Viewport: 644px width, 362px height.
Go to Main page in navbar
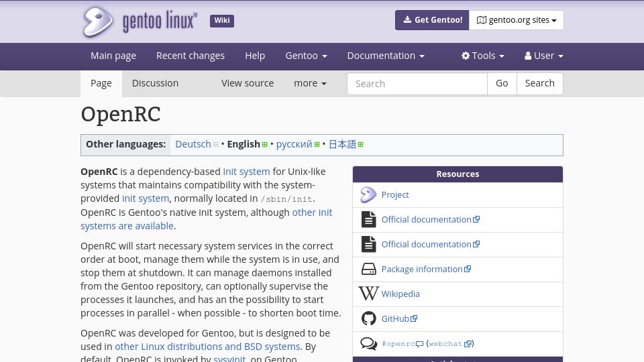pyautogui.click(x=113, y=56)
